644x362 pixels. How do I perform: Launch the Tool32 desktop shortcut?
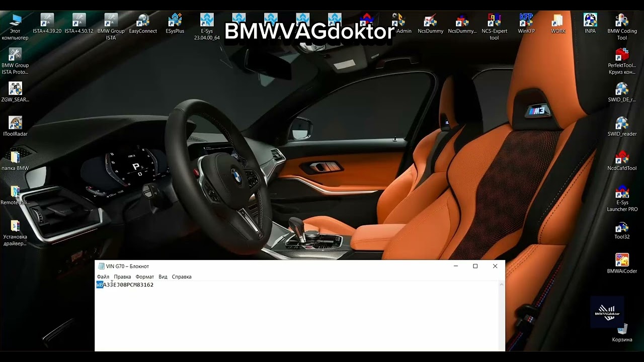pos(622,229)
